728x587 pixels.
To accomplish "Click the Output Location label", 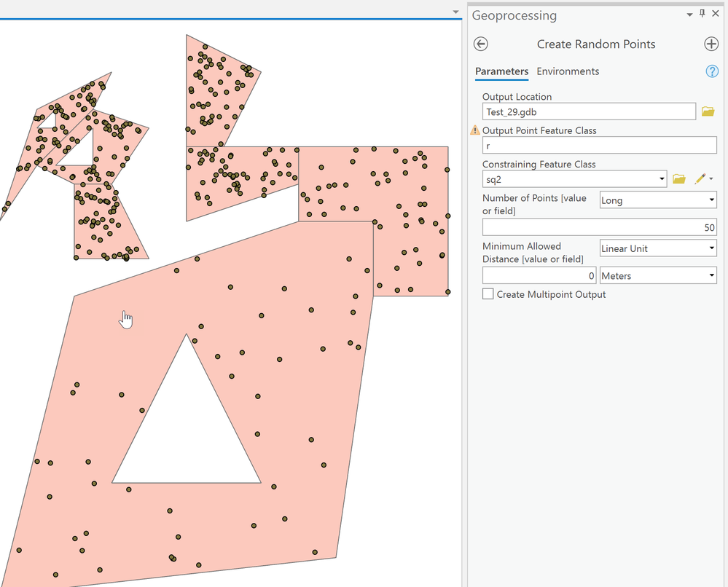I will 517,97.
